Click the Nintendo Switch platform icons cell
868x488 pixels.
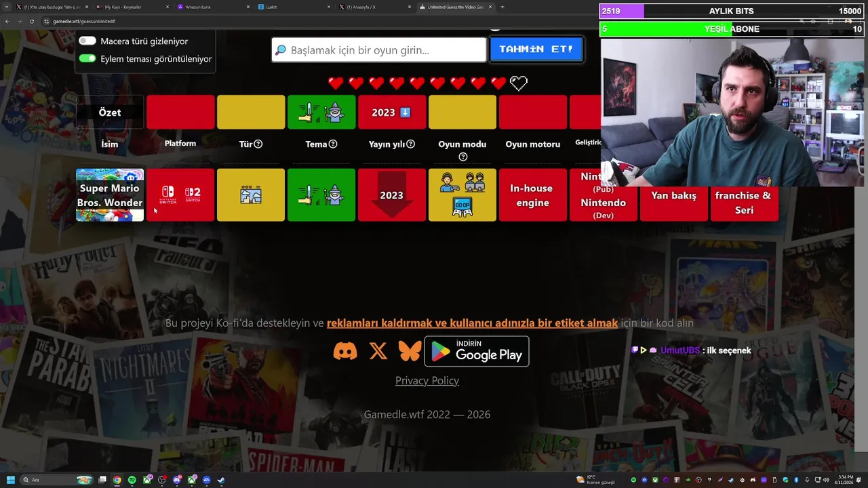point(180,195)
